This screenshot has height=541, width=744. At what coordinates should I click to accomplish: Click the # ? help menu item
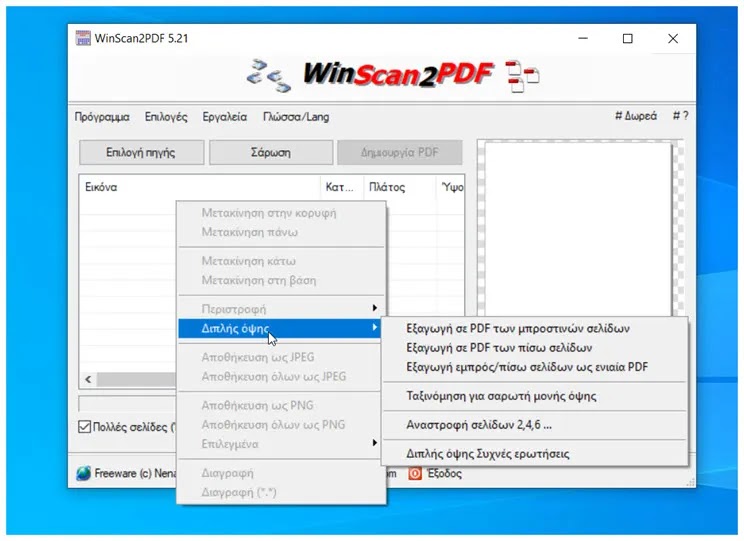(680, 115)
